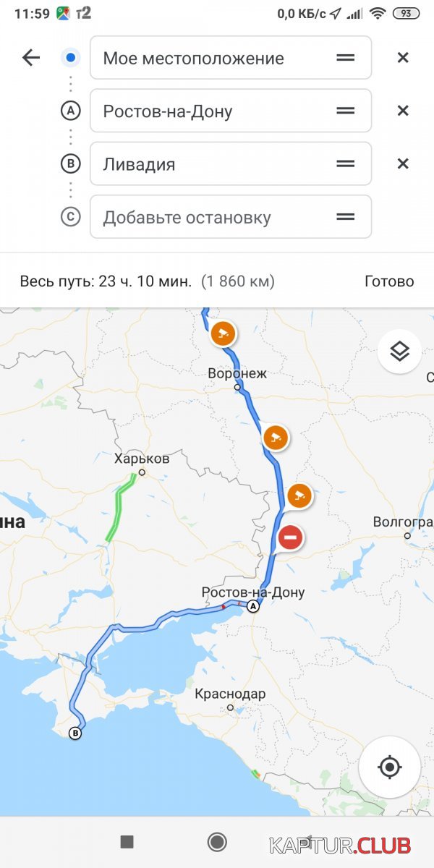Grab the reorder handle for Ливадия

coord(346,163)
